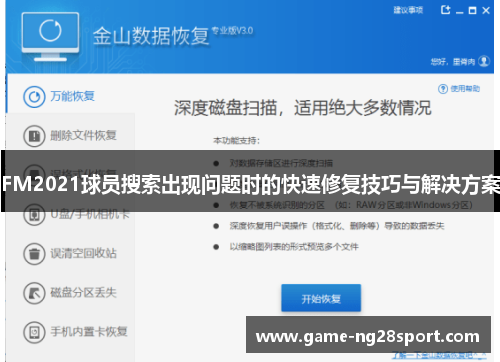Screen dimensions: 500x362
Task: Switch to the 误清空回收站 tab
Action: click(x=71, y=254)
